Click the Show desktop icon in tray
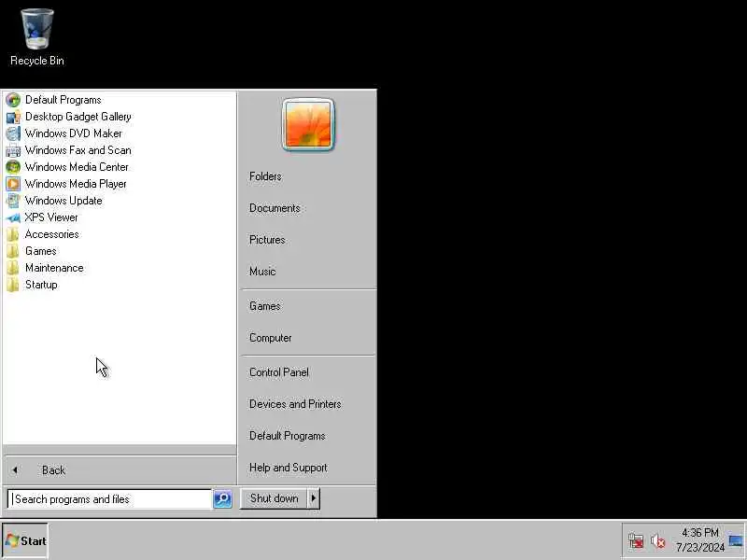The image size is (747, 560). coord(737,541)
